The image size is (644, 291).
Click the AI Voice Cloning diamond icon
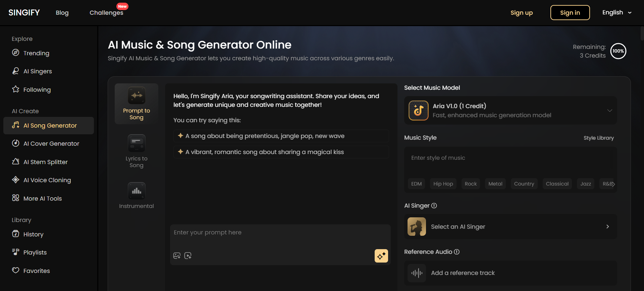16,179
